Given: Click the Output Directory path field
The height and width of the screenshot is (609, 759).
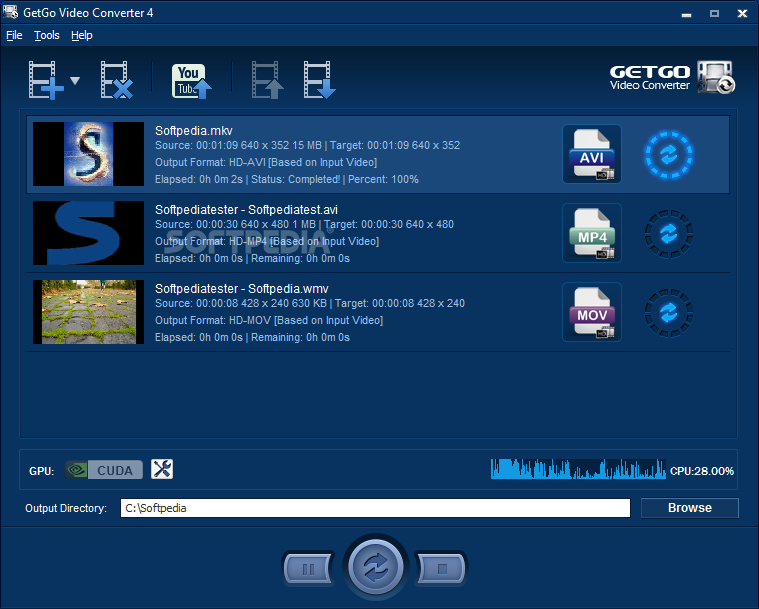Looking at the screenshot, I should point(375,508).
